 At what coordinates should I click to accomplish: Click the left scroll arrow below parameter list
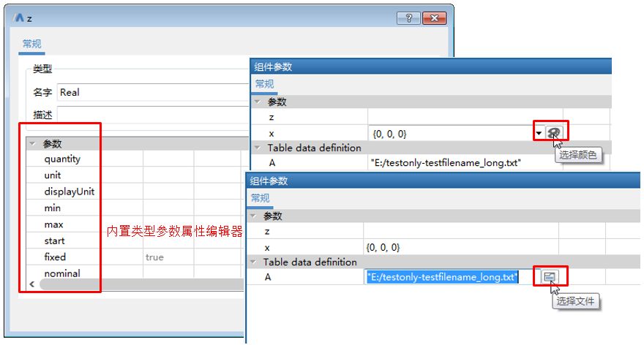(x=31, y=284)
